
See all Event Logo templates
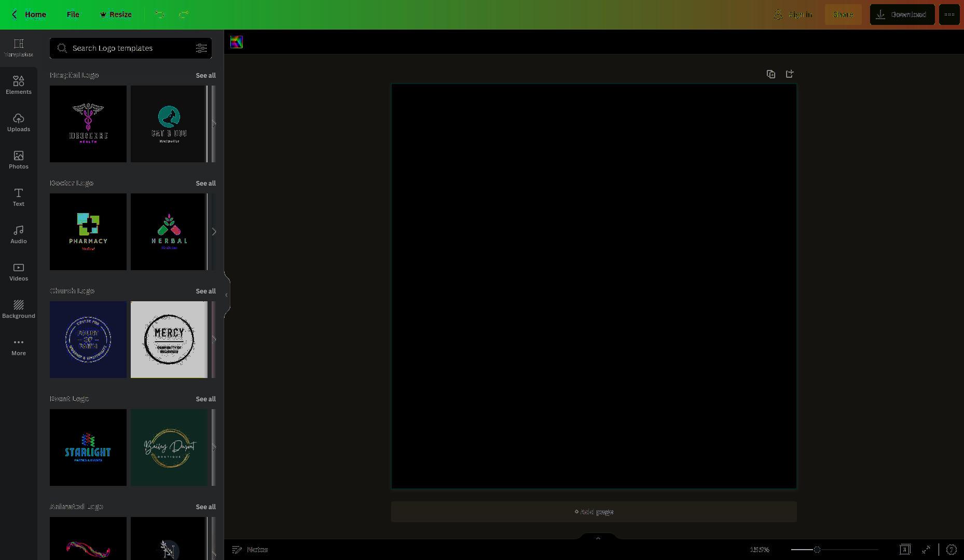(205, 399)
